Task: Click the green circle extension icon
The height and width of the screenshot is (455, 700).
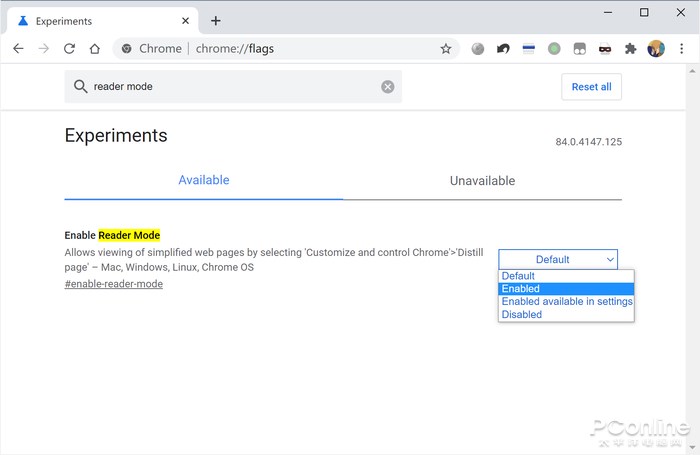Action: click(x=554, y=49)
